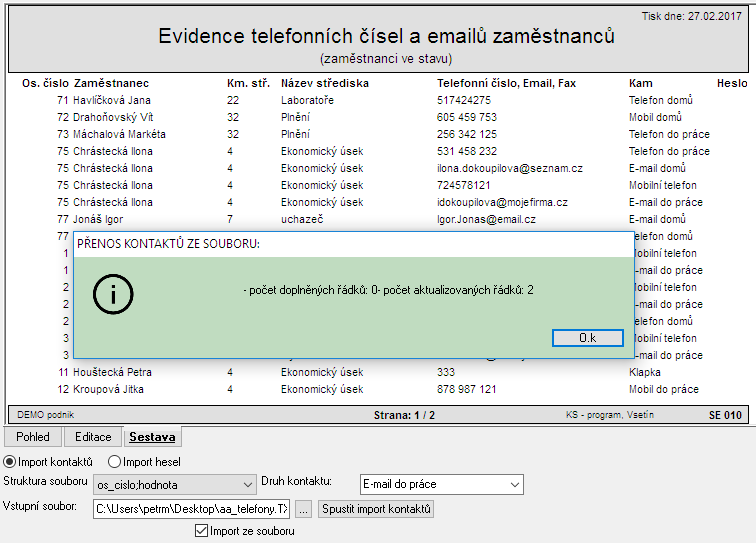Open file browser with the ellipsis button
Viewport: 756px width, 543px height.
pos(303,509)
